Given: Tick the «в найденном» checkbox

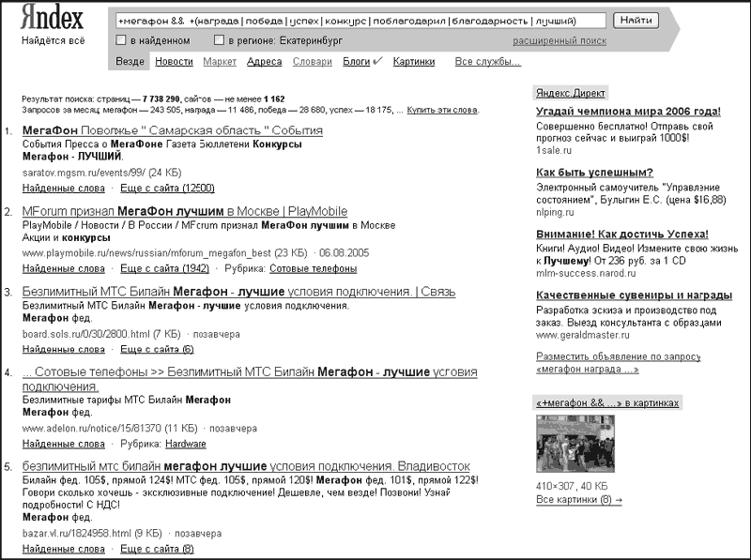Looking at the screenshot, I should [121, 40].
